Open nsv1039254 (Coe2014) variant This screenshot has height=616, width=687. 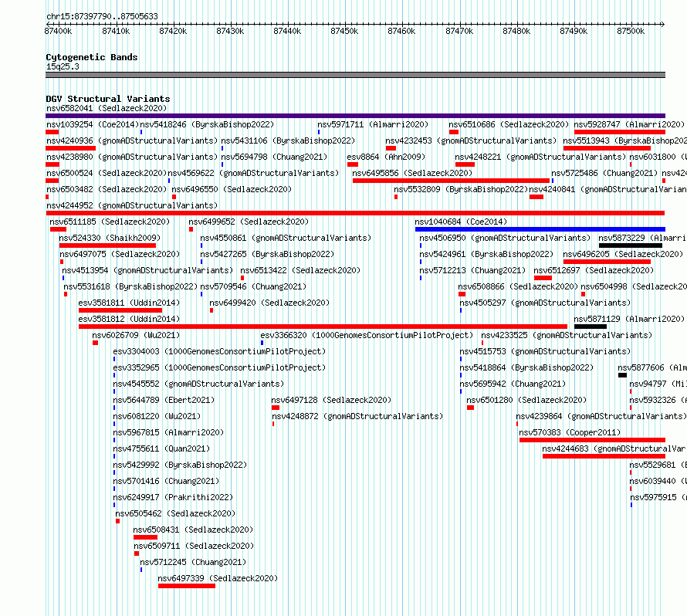(93, 124)
